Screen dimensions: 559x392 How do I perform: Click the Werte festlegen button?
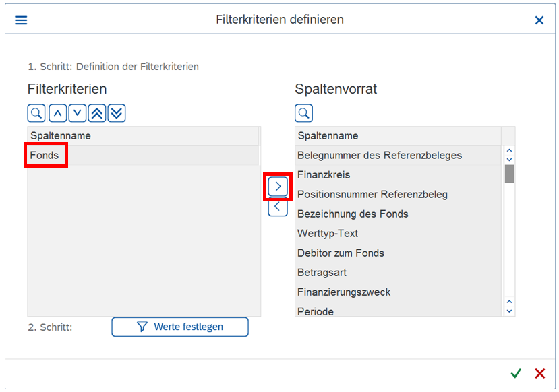point(180,327)
